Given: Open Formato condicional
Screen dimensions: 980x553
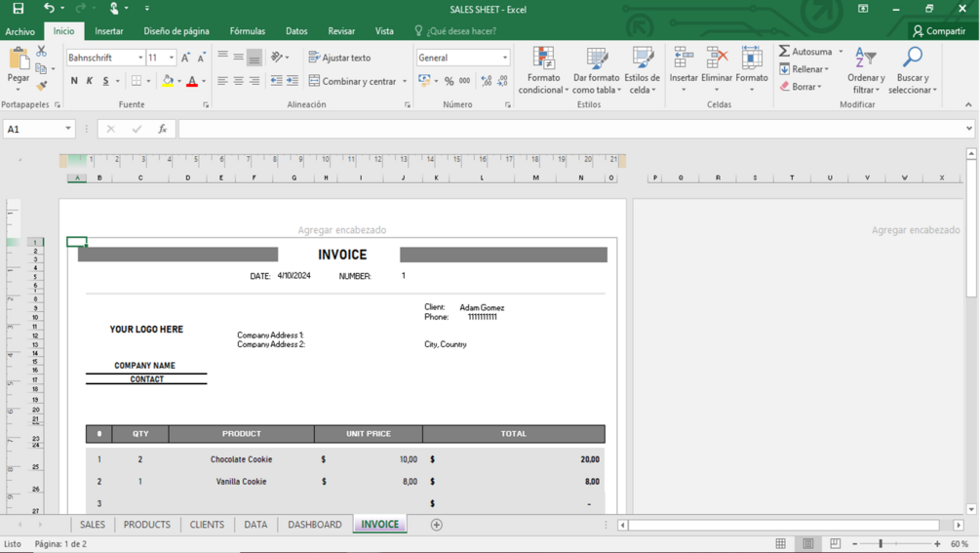Looking at the screenshot, I should click(543, 70).
